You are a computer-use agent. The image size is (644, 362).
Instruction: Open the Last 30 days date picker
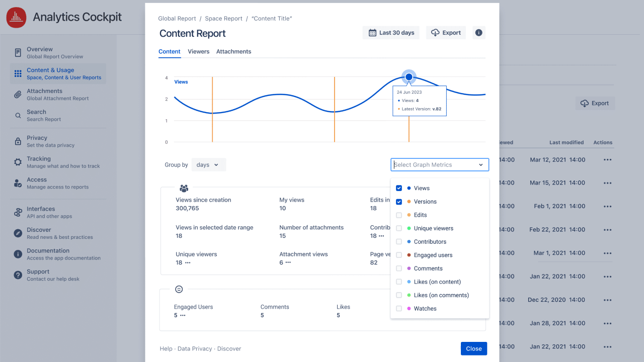click(391, 32)
